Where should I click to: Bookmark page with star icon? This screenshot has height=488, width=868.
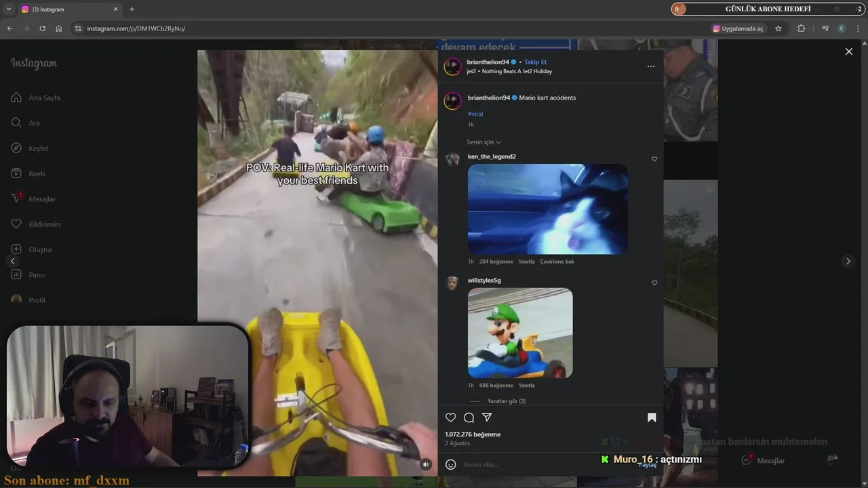[x=778, y=28]
